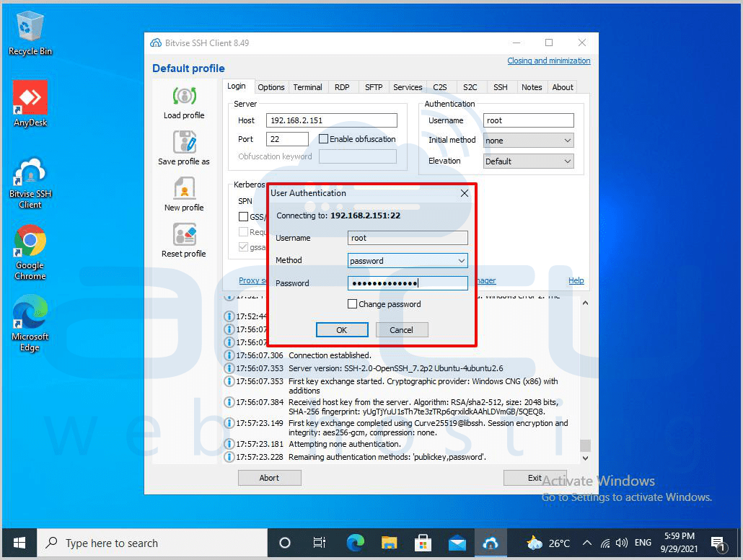Open the Help link
The width and height of the screenshot is (743, 560).
(x=576, y=280)
